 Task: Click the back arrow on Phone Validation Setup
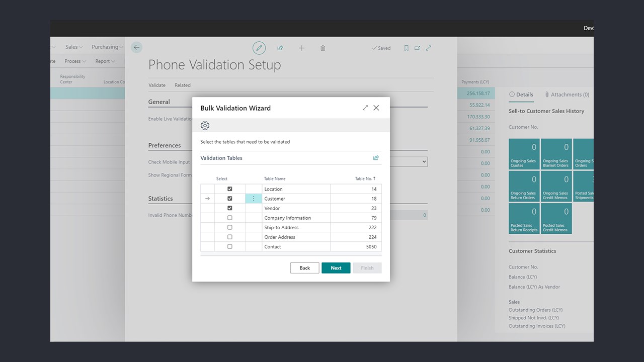(x=136, y=47)
